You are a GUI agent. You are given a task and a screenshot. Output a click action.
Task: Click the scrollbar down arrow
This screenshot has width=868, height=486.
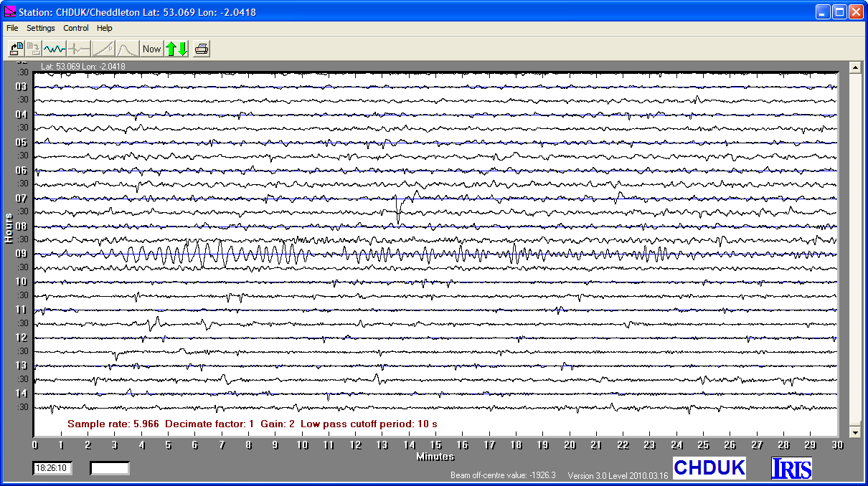(854, 432)
